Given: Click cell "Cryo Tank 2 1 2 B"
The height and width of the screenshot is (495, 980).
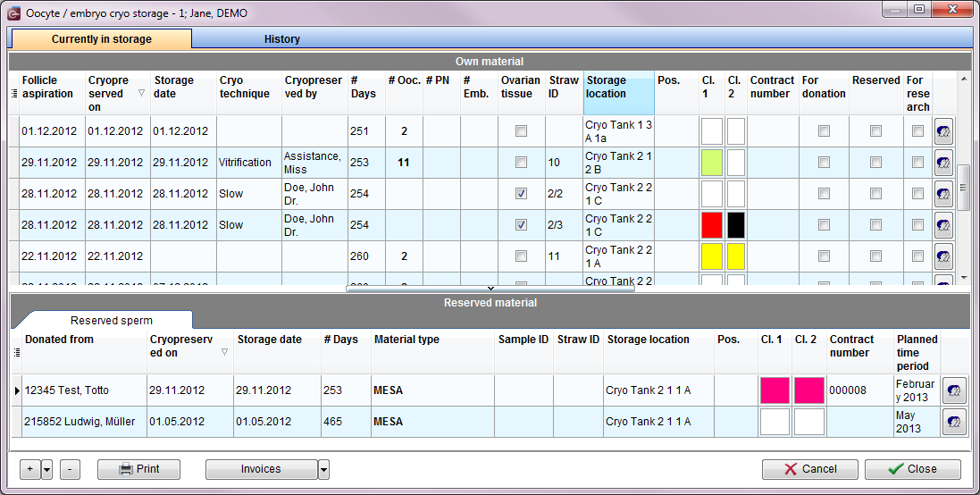Looking at the screenshot, I should coord(619,163).
